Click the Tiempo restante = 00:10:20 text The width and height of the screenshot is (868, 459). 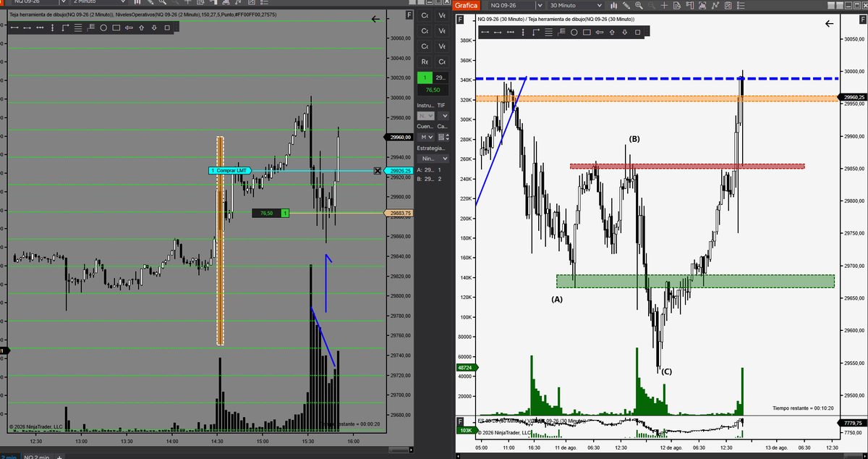click(x=803, y=409)
